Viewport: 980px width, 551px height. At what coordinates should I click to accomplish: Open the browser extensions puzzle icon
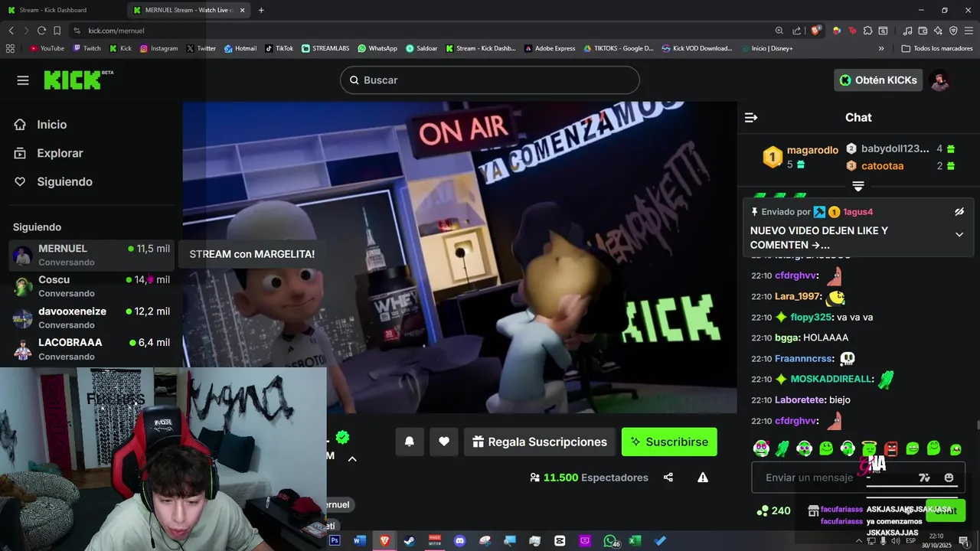(867, 31)
